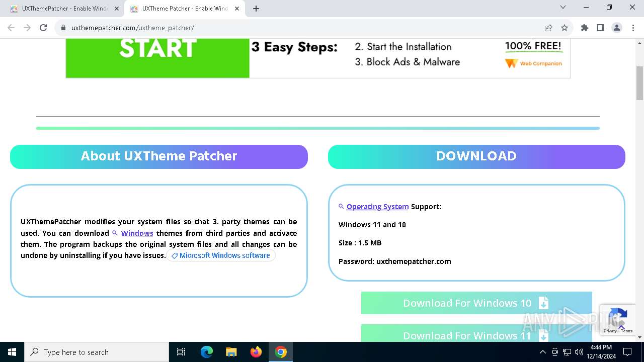Open Chrome extensions puzzle icon

(x=585, y=28)
